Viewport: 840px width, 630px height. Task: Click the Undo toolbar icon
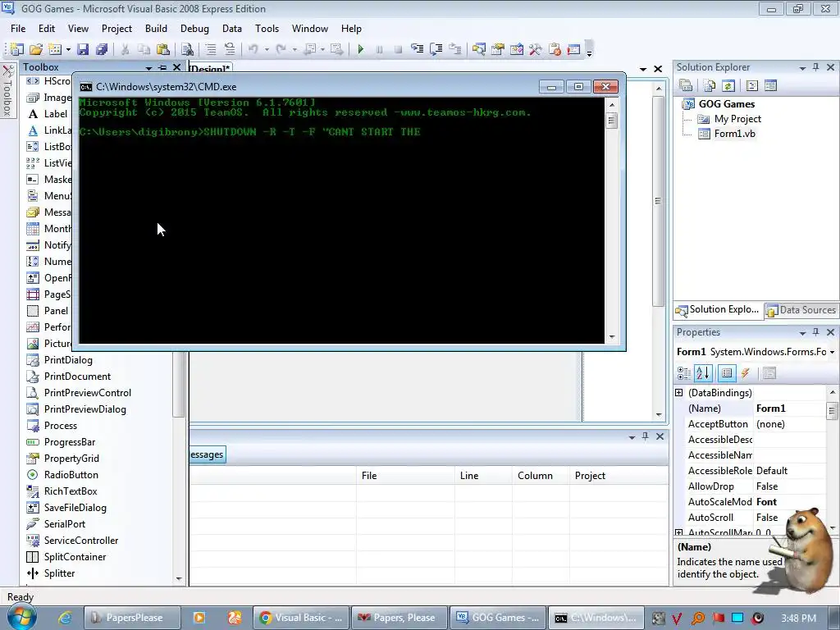[x=253, y=49]
